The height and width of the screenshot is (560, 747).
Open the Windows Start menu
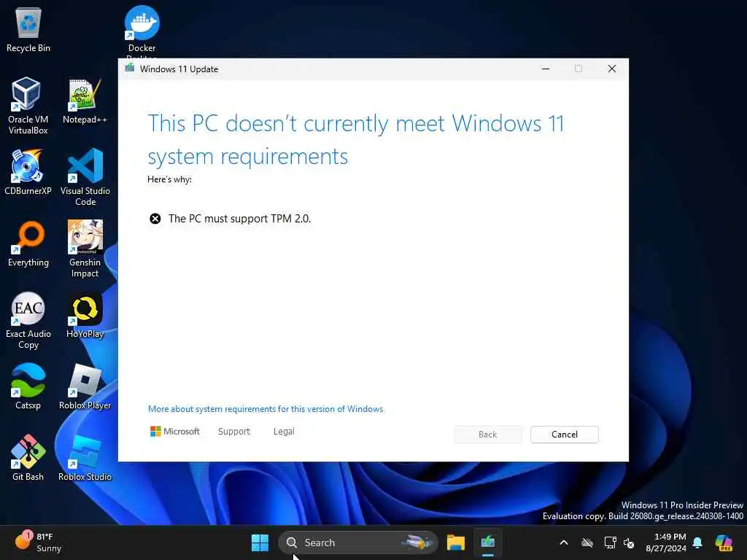click(260, 542)
